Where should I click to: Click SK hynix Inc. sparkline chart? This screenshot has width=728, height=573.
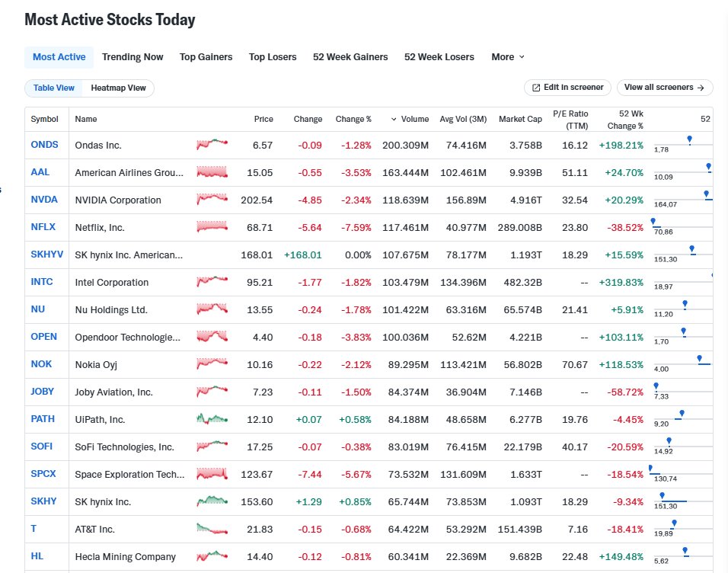(x=212, y=501)
